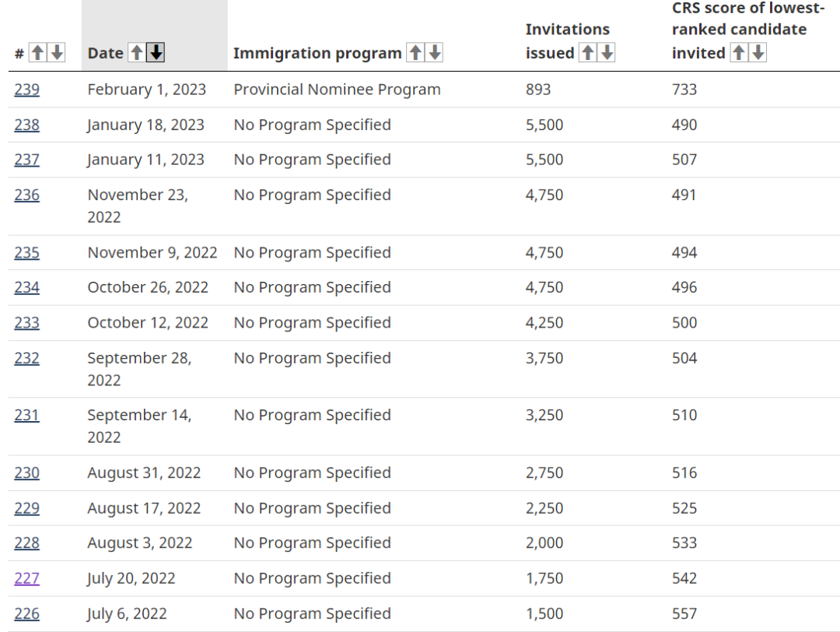Sort Invitations issued ascending

click(x=588, y=53)
